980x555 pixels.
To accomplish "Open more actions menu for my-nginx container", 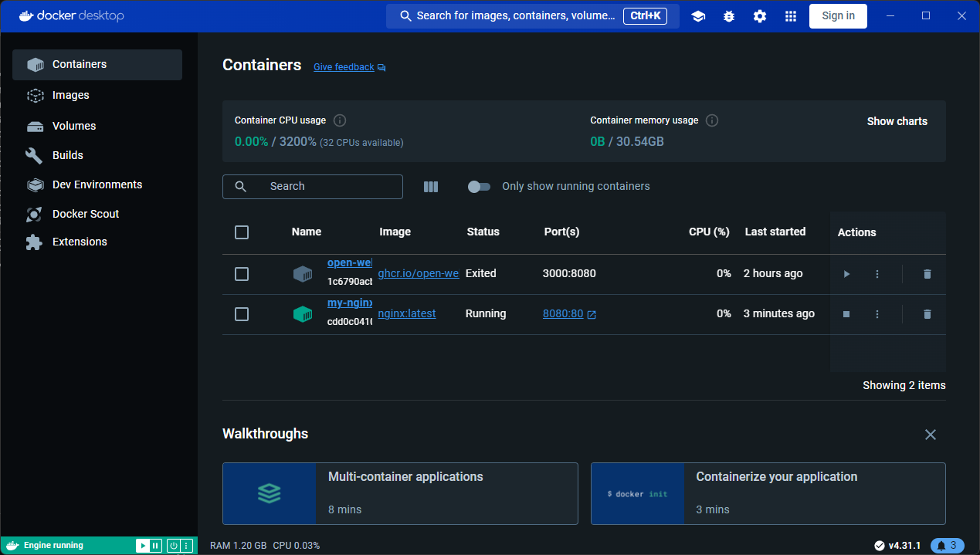I will pos(877,314).
